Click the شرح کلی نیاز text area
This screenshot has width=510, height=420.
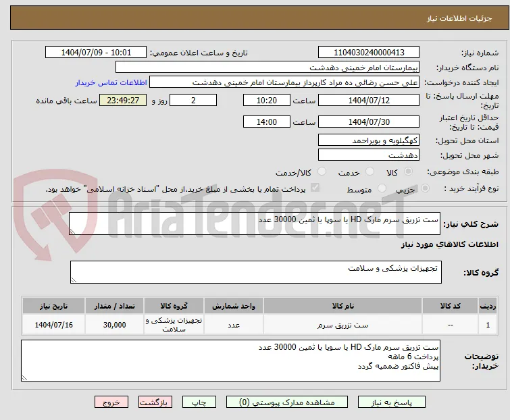tap(255, 224)
